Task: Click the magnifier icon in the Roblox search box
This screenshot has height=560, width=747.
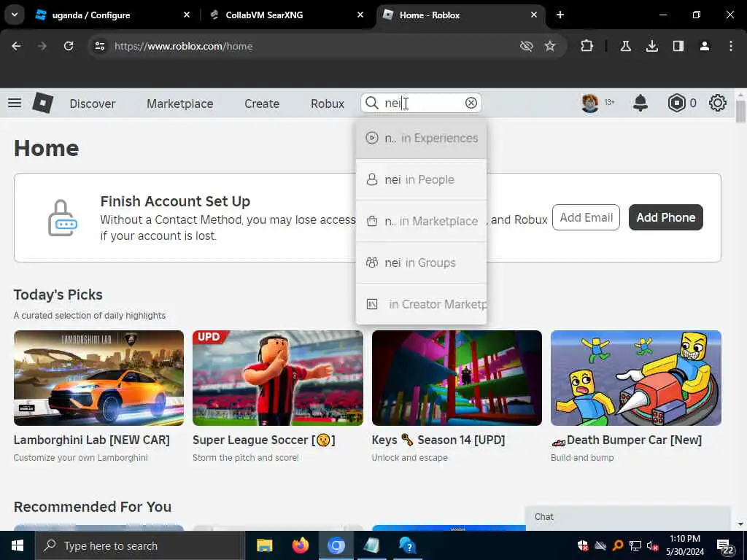Action: tap(371, 103)
